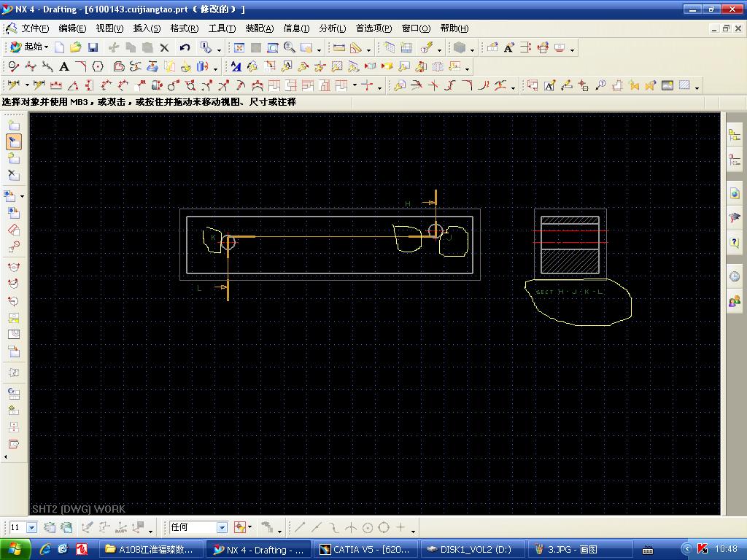The height and width of the screenshot is (560, 747).
Task: Select the text annotation A tool
Action: tap(64, 66)
